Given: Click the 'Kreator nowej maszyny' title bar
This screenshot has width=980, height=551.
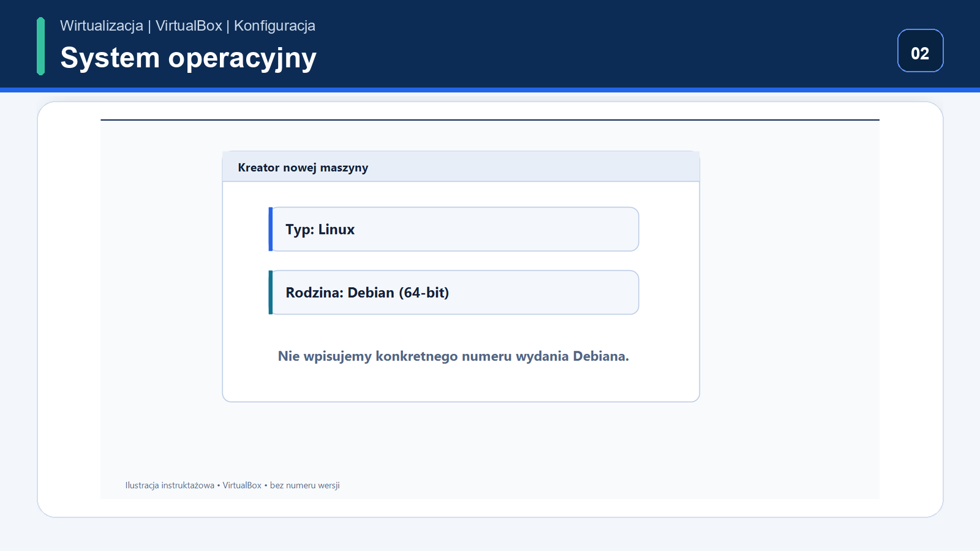Looking at the screenshot, I should click(x=461, y=167).
